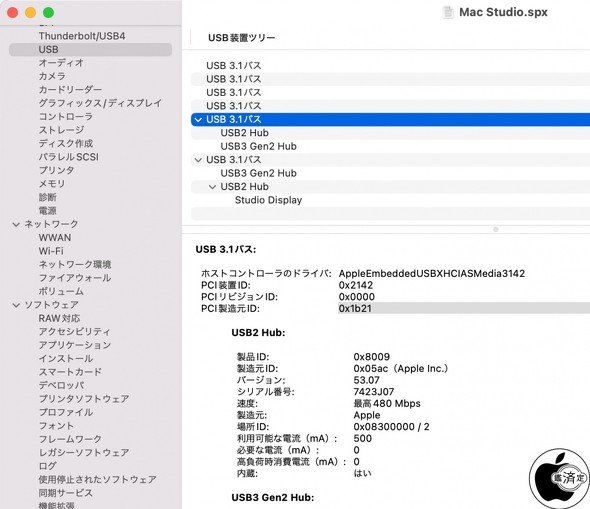Collapse the unselected expanded USB 3.1バス chevron
Screen dimensions: 590x509
click(x=198, y=160)
